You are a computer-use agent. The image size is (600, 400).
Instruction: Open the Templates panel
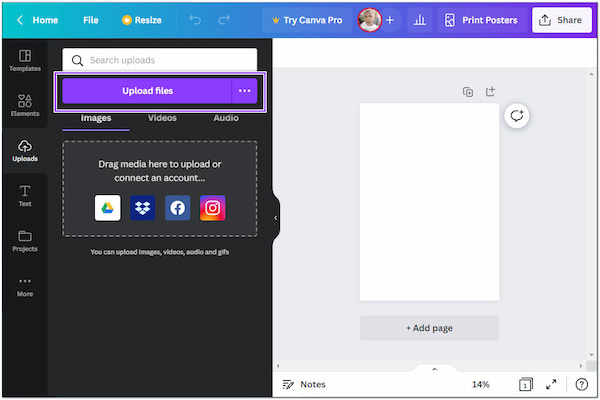pos(25,61)
